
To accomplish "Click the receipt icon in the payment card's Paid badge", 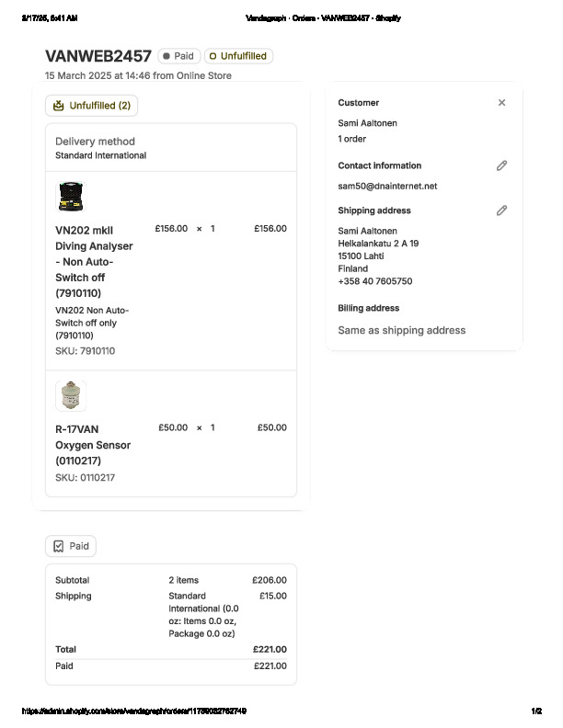I will pos(59,546).
